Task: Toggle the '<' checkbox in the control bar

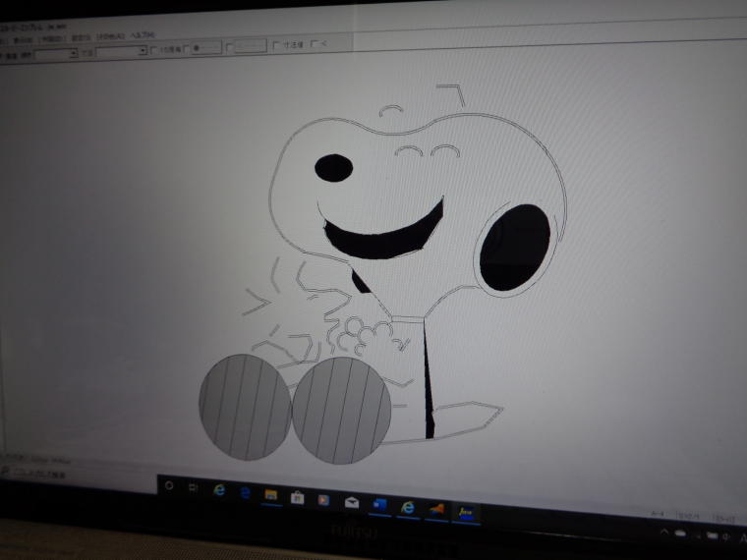Action: (315, 43)
